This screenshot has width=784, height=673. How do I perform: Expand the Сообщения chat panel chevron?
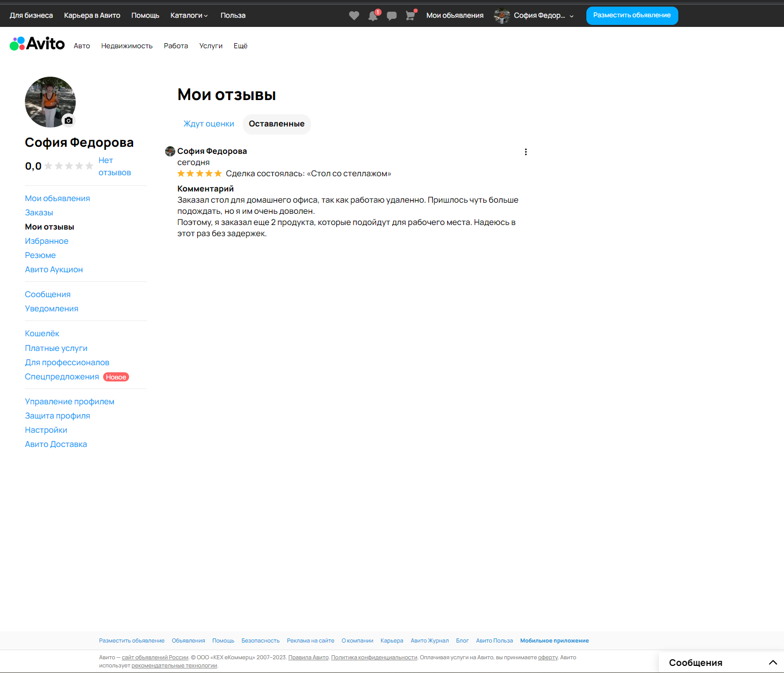[x=773, y=662]
